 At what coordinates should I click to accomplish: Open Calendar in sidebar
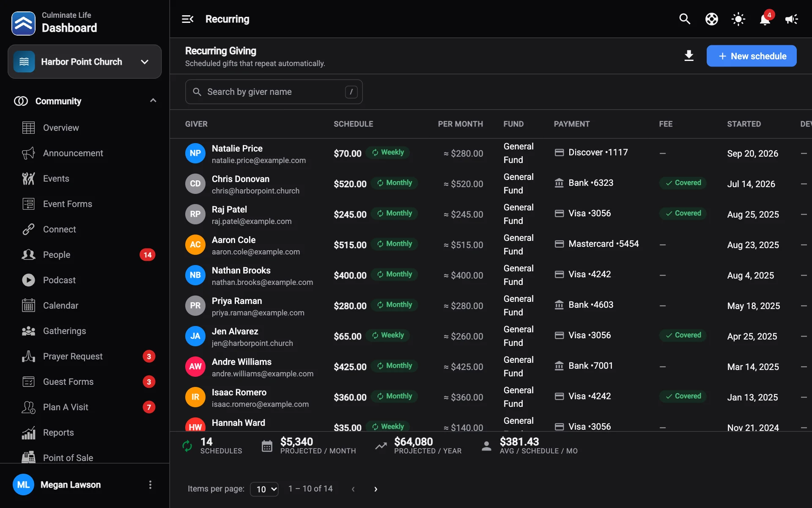point(85,306)
